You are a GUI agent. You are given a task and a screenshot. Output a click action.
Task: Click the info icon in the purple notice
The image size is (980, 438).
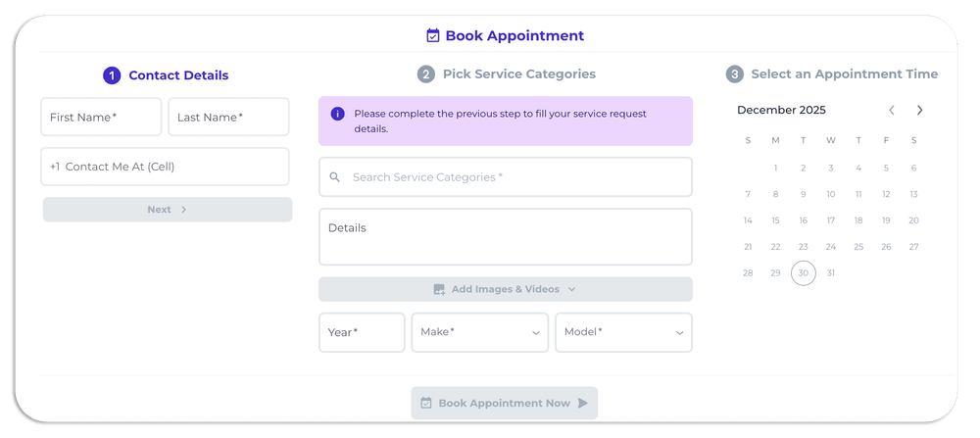(337, 114)
